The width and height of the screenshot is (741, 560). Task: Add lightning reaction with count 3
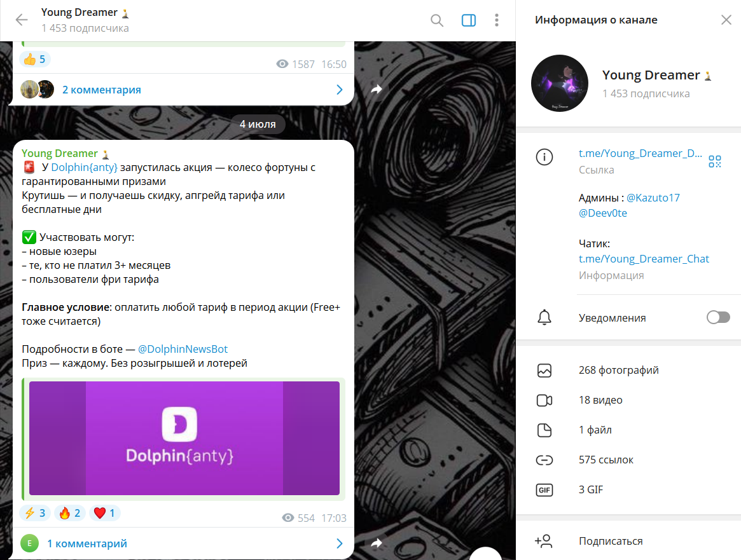[34, 513]
